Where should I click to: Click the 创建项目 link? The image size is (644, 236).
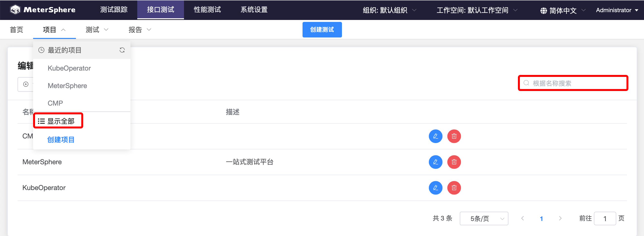click(x=61, y=139)
